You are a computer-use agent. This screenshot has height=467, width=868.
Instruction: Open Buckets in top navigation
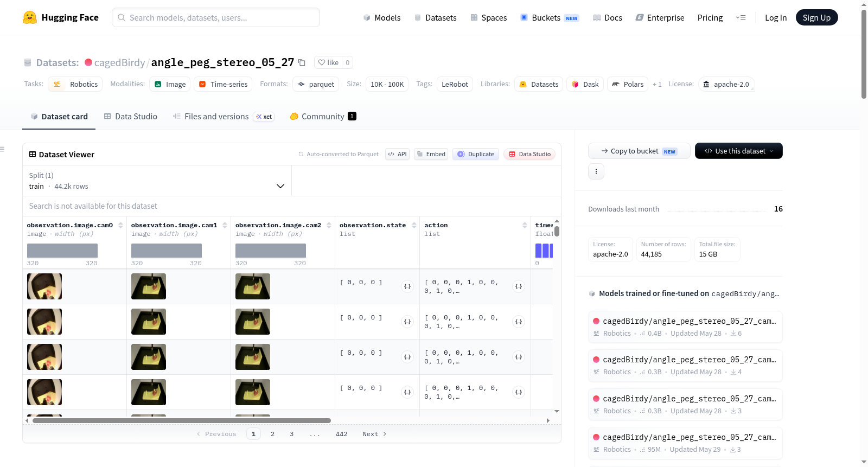[x=550, y=17]
